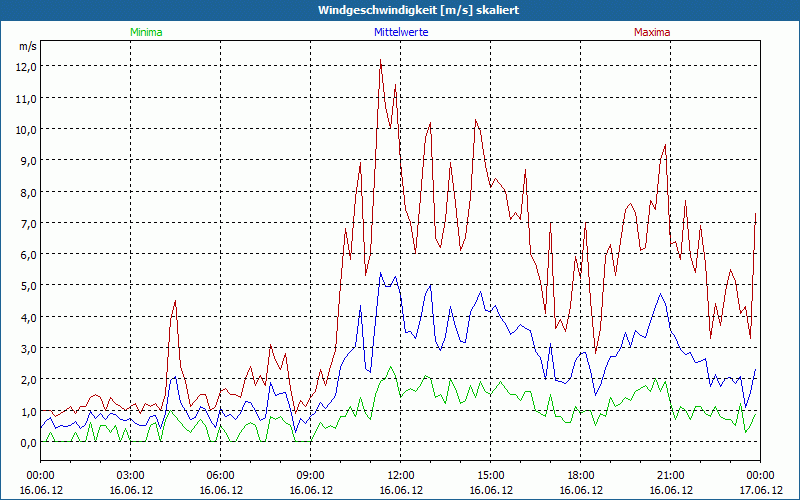Click the 09:00 time axis label
The width and height of the screenshot is (800, 500).
click(310, 476)
